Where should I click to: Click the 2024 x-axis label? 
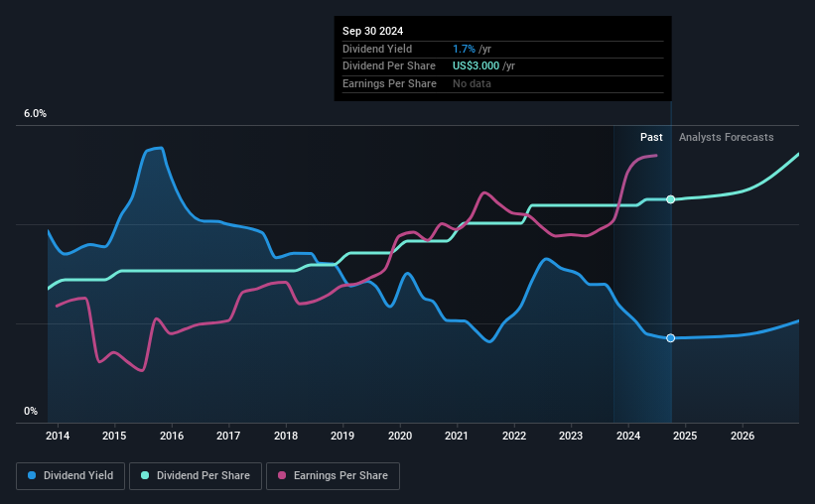pyautogui.click(x=628, y=436)
